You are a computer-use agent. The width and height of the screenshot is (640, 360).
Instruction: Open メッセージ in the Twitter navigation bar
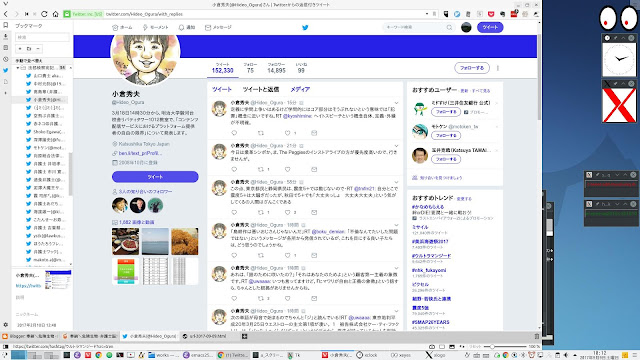coord(218,27)
